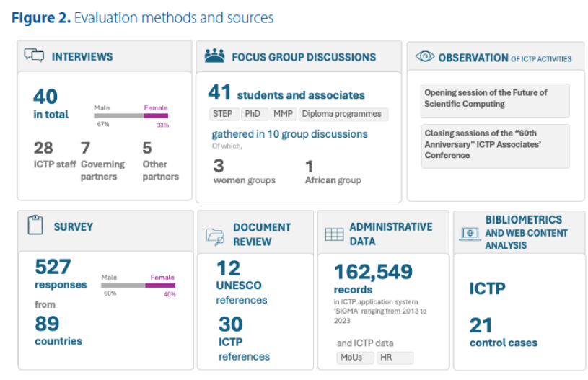
Task: Click the MoUs data tag
Action: point(355,358)
